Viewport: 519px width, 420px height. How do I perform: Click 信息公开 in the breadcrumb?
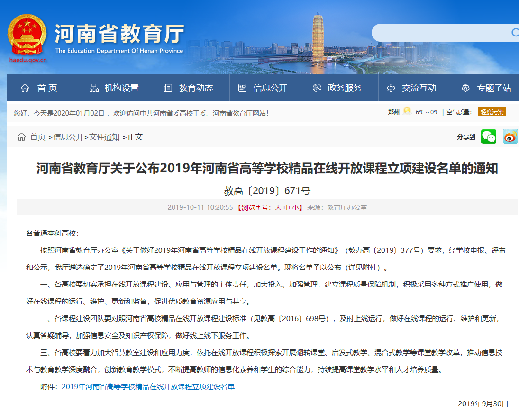[68, 137]
